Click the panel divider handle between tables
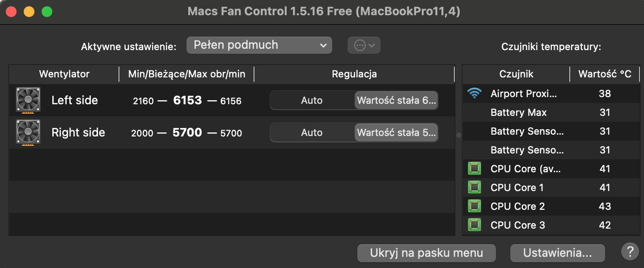 point(458,135)
